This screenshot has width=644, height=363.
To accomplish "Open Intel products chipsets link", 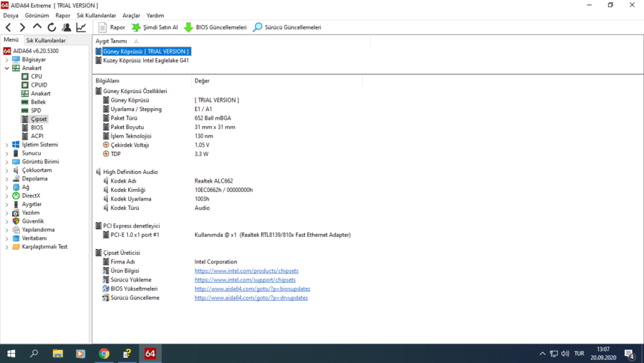I will (x=246, y=271).
